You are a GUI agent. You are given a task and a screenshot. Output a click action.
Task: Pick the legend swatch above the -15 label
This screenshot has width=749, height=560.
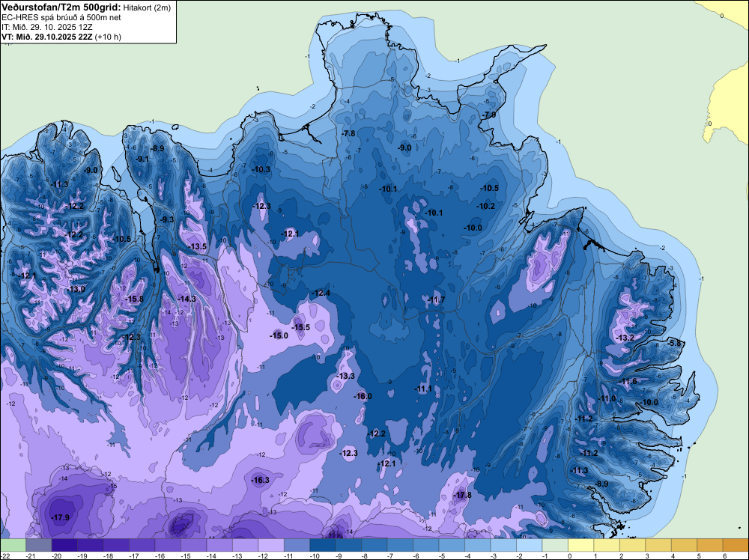193,545
